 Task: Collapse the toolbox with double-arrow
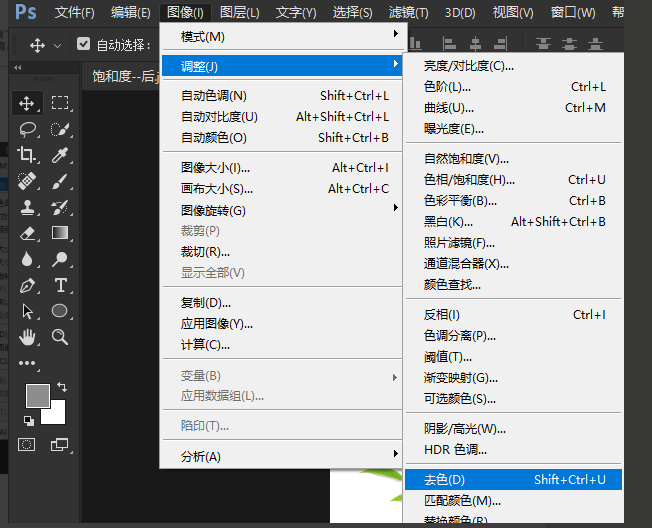click(18, 67)
